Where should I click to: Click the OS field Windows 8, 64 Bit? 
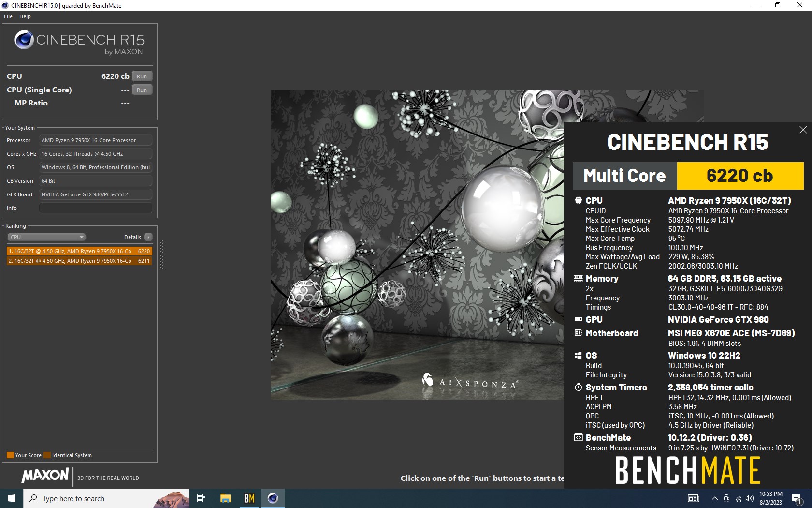[96, 167]
